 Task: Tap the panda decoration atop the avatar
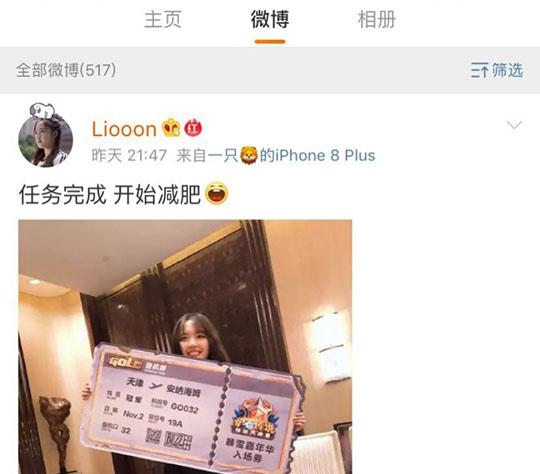[42, 111]
